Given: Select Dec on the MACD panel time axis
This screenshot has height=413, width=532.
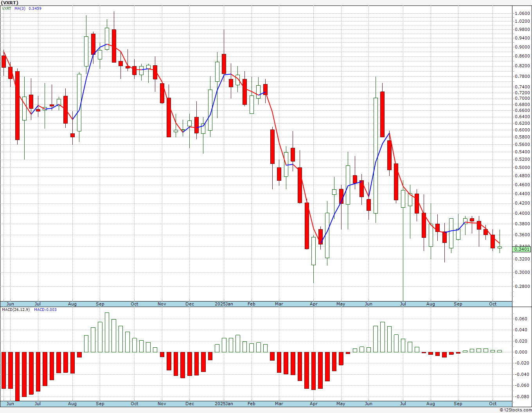Looking at the screenshot, I should point(190,404).
